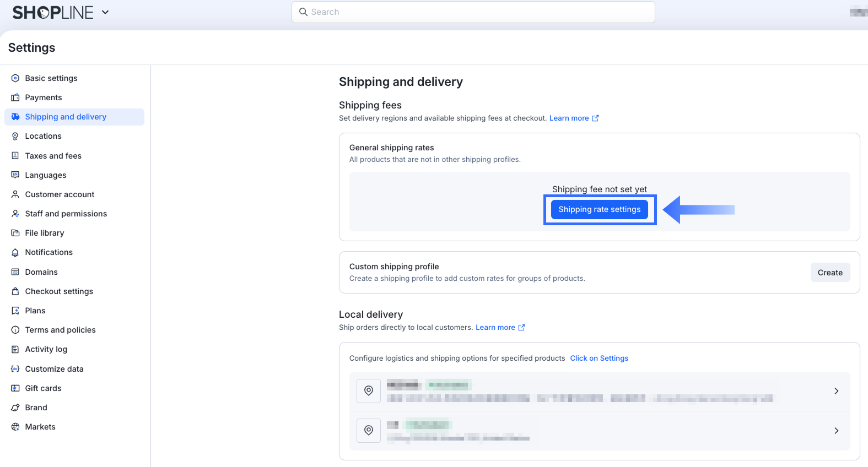Go to Staff and permissions
The image size is (868, 467).
pyautogui.click(x=66, y=214)
